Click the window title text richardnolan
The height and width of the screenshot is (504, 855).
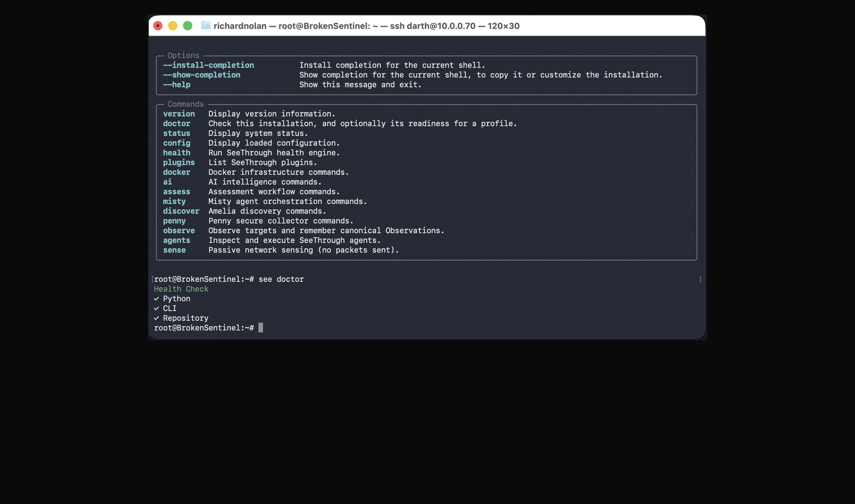point(240,26)
